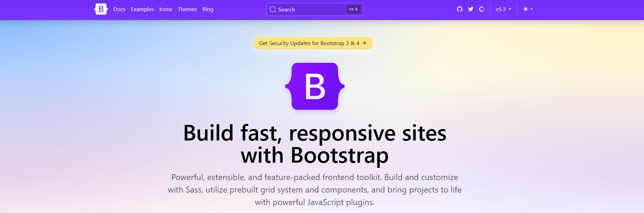The height and width of the screenshot is (213, 644).
Task: Click the magnifier icon in search box
Action: [273, 9]
